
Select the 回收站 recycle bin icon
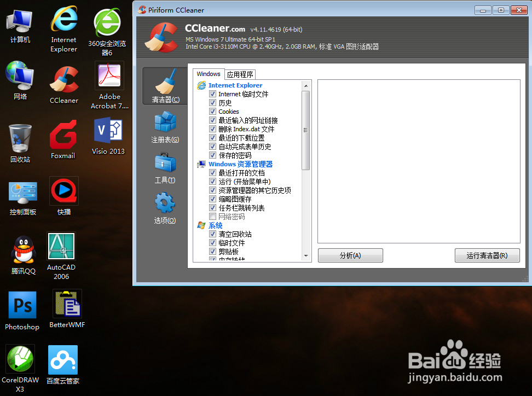pyautogui.click(x=20, y=143)
